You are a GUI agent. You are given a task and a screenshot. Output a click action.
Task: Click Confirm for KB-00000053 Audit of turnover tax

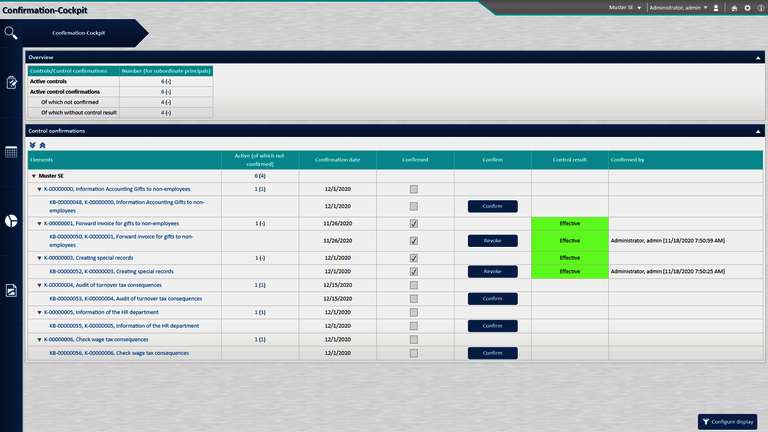coord(492,299)
